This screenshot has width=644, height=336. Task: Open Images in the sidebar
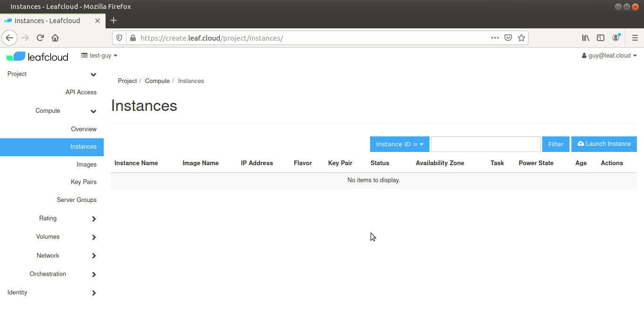click(87, 165)
